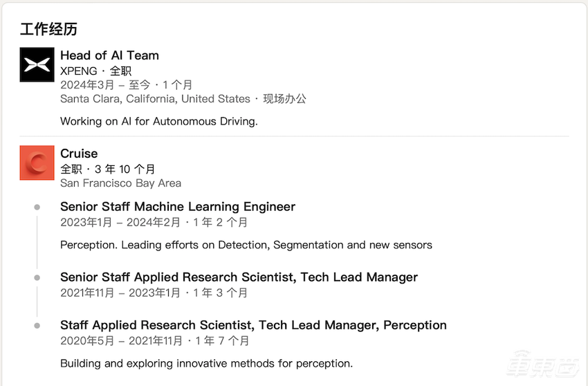Click timeline dot beside Senior Staff Machine Learning Engineer
Viewport: 588px width, 386px height.
[37, 207]
